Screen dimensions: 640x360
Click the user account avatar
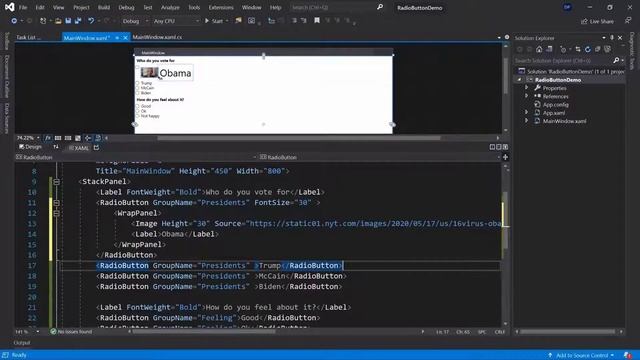567,7
